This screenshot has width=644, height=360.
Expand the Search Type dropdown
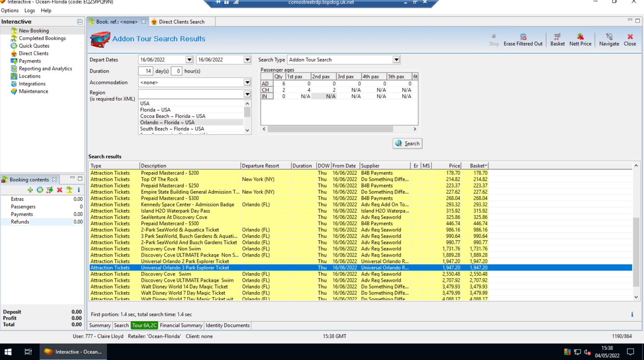click(396, 60)
